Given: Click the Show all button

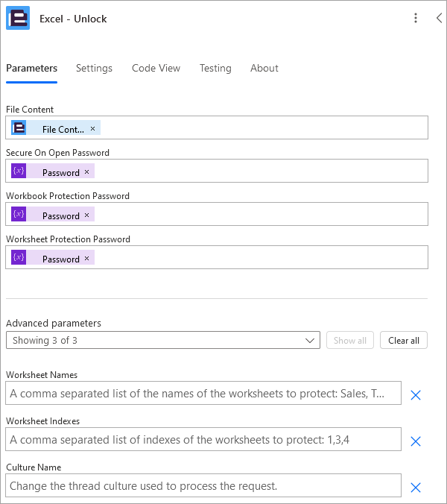Looking at the screenshot, I should point(350,340).
